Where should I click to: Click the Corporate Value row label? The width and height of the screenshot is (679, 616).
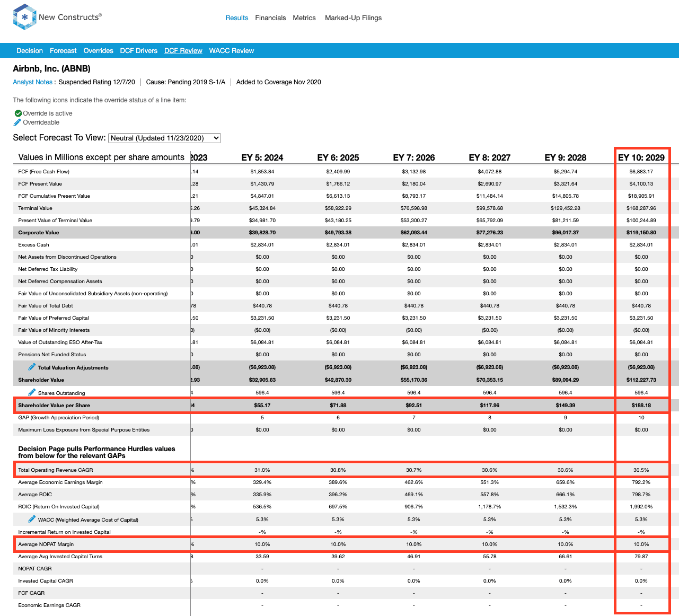pos(39,233)
